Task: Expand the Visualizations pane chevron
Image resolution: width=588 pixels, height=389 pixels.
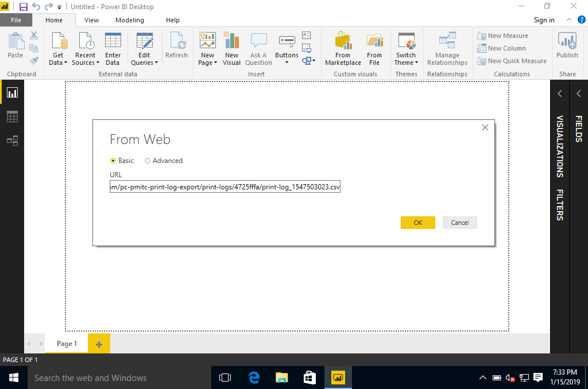Action: [560, 94]
